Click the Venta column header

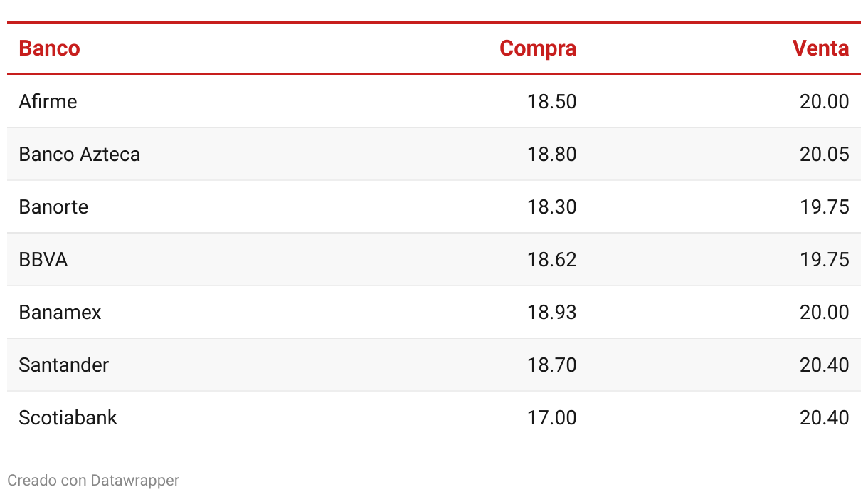tap(820, 48)
